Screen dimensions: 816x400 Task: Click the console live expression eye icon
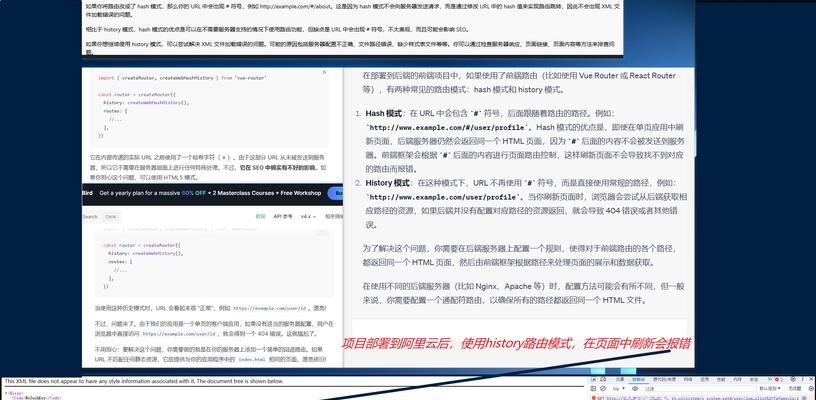(x=635, y=389)
